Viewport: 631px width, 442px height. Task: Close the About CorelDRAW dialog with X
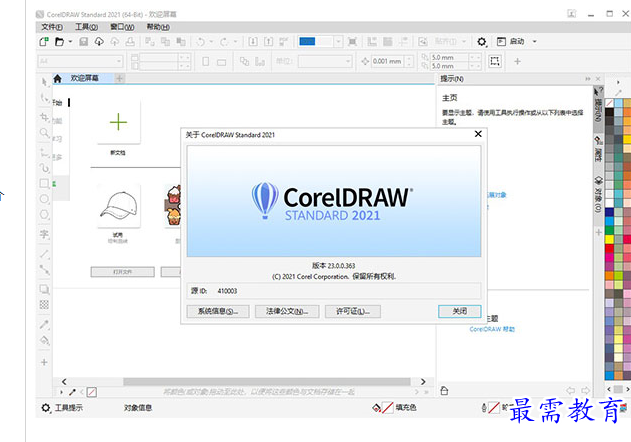tap(478, 134)
